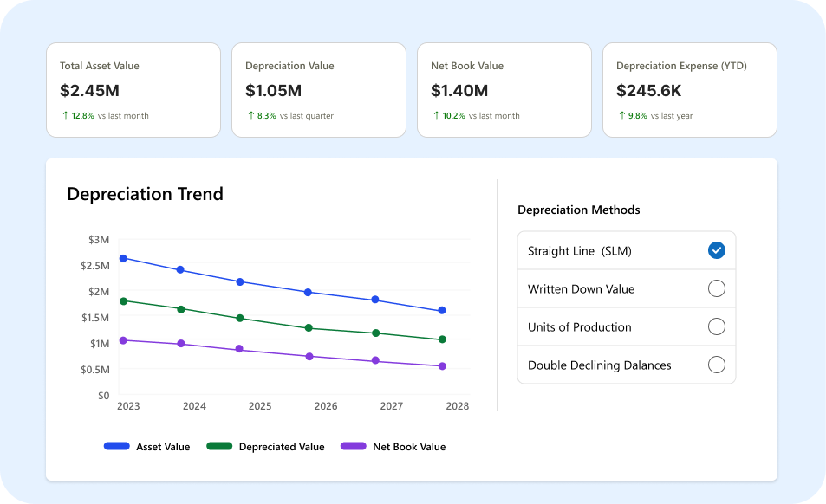Screen dimensions: 826x504
Task: Click the vs last year text
Action: tap(672, 116)
